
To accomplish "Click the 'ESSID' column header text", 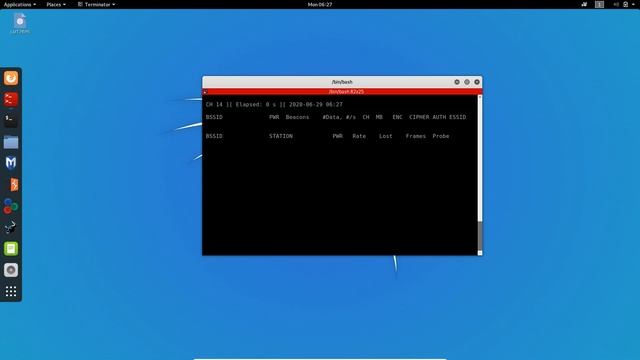I will 458,117.
